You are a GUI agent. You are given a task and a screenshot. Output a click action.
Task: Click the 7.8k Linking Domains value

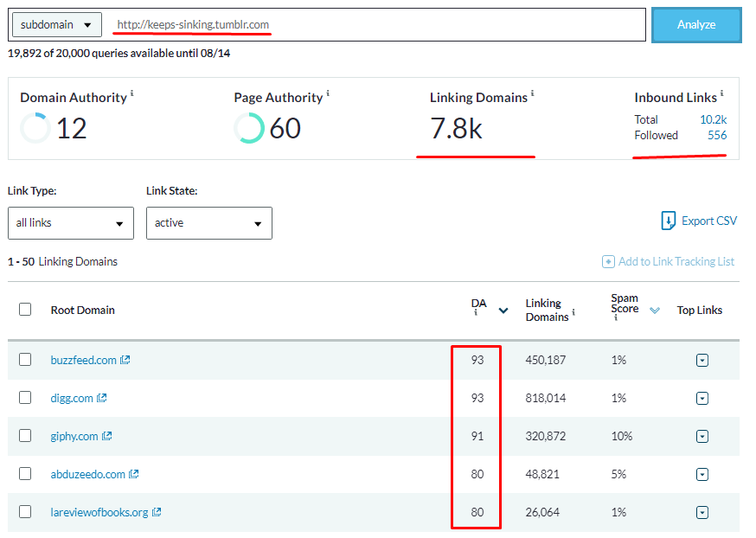click(456, 128)
